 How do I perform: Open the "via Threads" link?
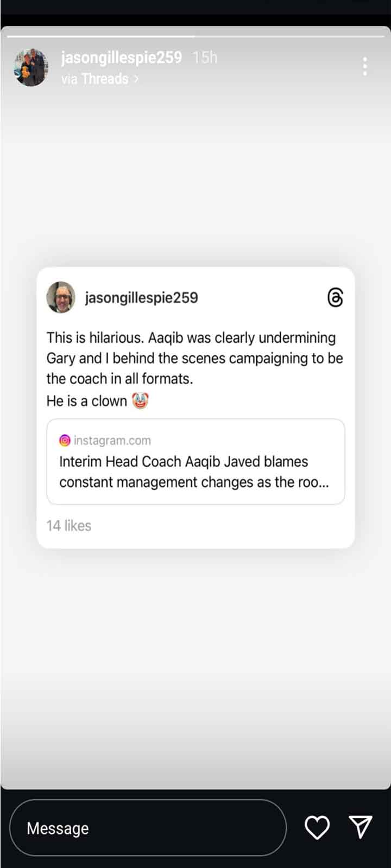[x=94, y=79]
